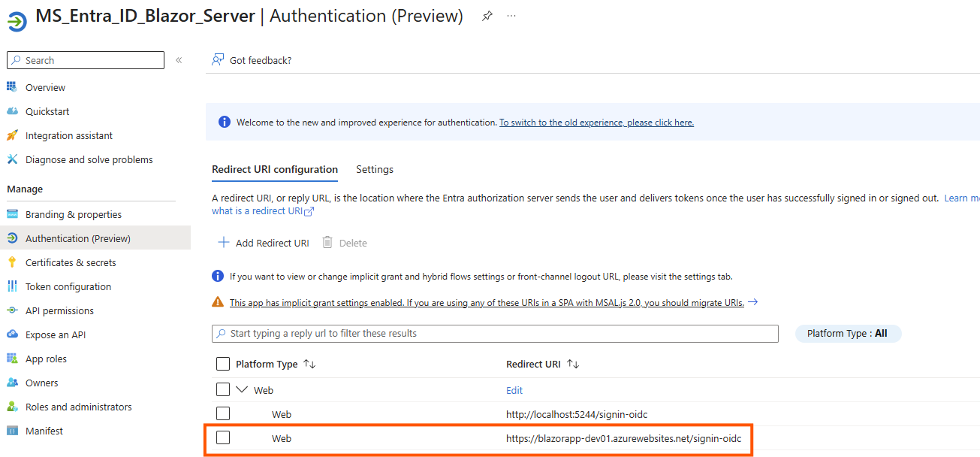The height and width of the screenshot is (457, 980).
Task: Click Add Redirect URI
Action: pyautogui.click(x=262, y=242)
